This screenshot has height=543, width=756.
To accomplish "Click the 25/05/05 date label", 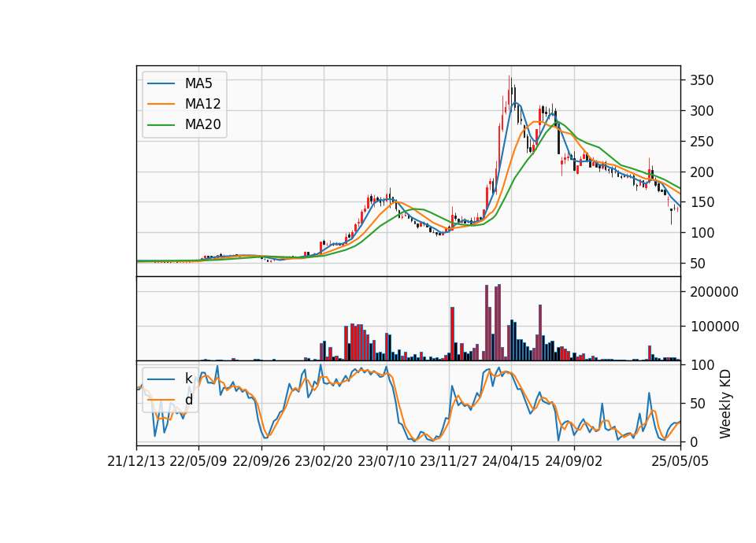I will click(x=680, y=462).
